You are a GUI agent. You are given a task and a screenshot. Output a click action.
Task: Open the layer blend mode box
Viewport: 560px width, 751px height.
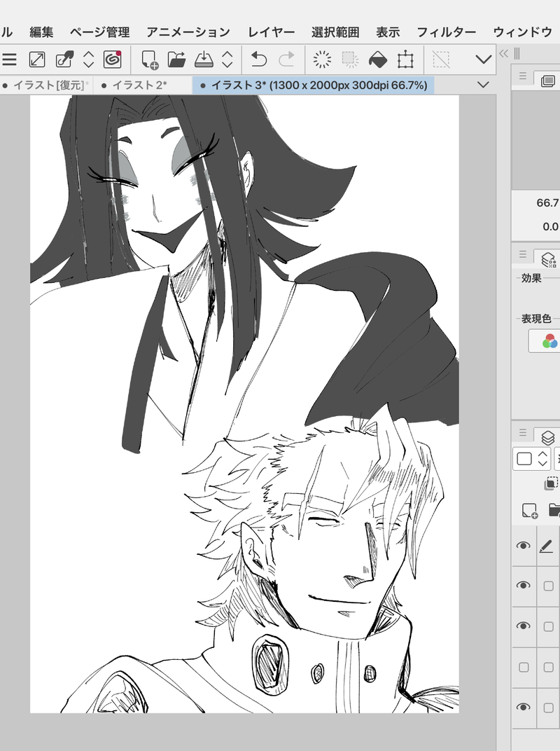(x=524, y=459)
